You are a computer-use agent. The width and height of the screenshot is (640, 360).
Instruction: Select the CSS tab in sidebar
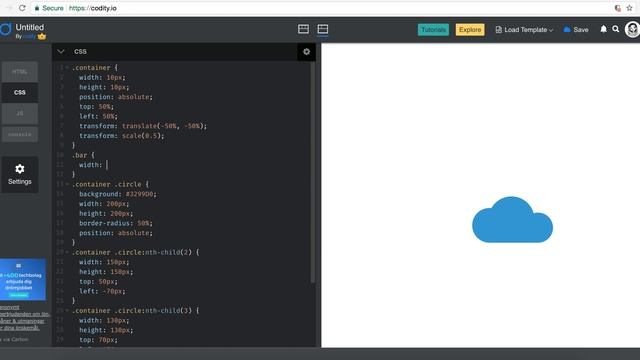click(20, 93)
